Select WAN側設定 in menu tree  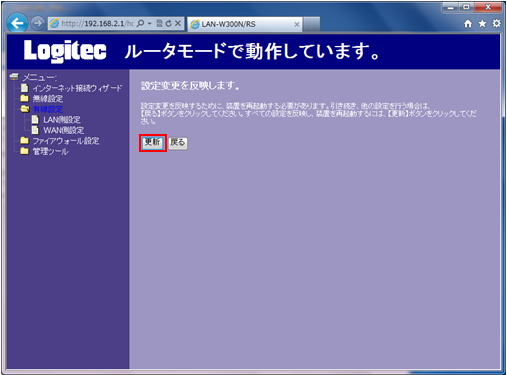coord(58,130)
